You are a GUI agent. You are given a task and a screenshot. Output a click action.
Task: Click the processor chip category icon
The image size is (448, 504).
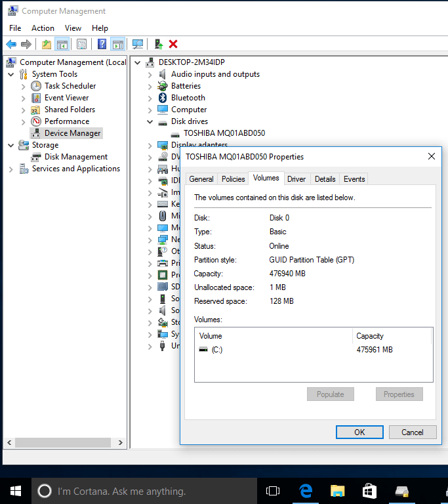163,275
